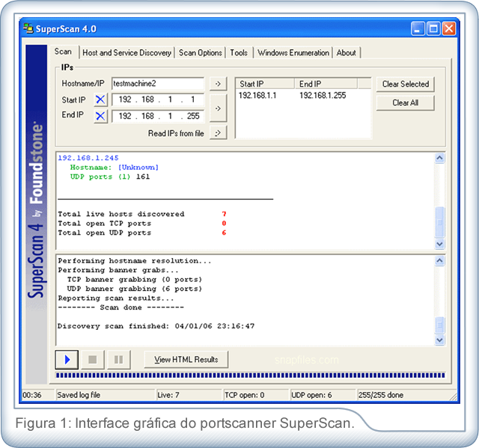Click the End IP column header
This screenshot has height=448, width=479.
point(326,84)
